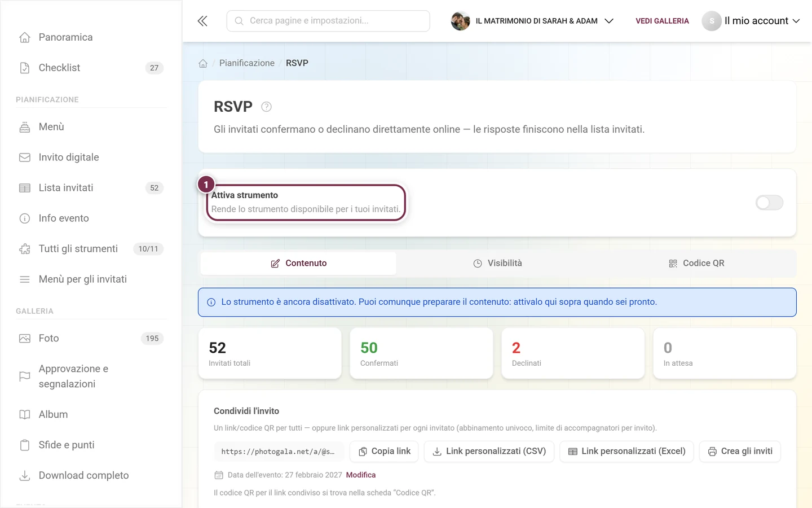Click the Modifica event date link

click(x=361, y=475)
